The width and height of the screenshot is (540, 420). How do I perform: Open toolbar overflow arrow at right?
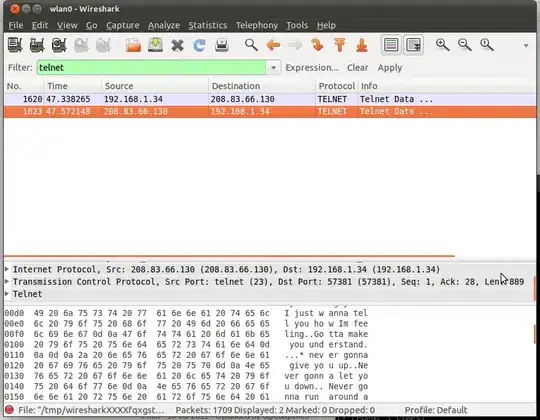[x=526, y=45]
